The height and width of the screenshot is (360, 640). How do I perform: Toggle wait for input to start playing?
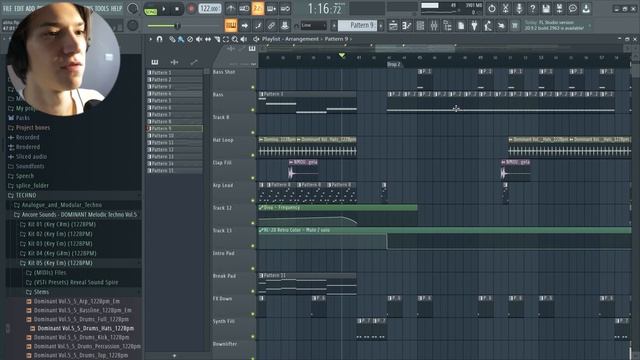tap(244, 9)
